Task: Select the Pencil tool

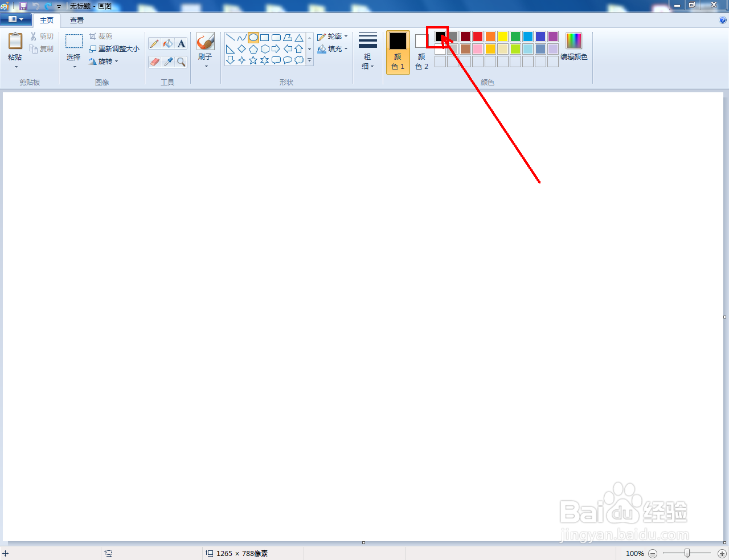Action: [154, 43]
